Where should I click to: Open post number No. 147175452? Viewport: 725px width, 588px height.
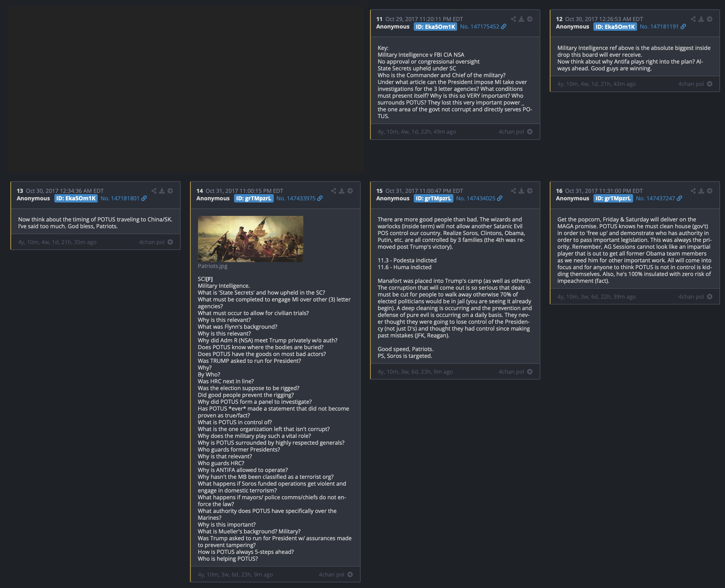click(x=479, y=26)
